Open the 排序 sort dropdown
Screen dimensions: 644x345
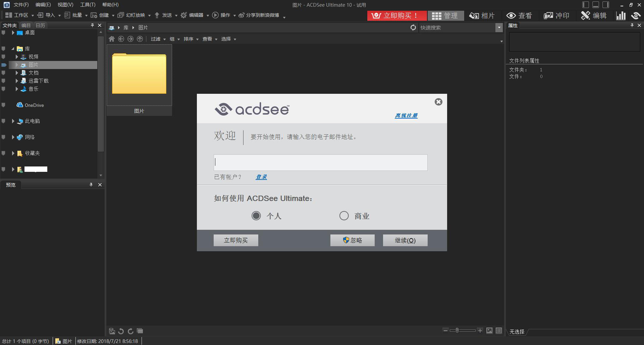(191, 39)
